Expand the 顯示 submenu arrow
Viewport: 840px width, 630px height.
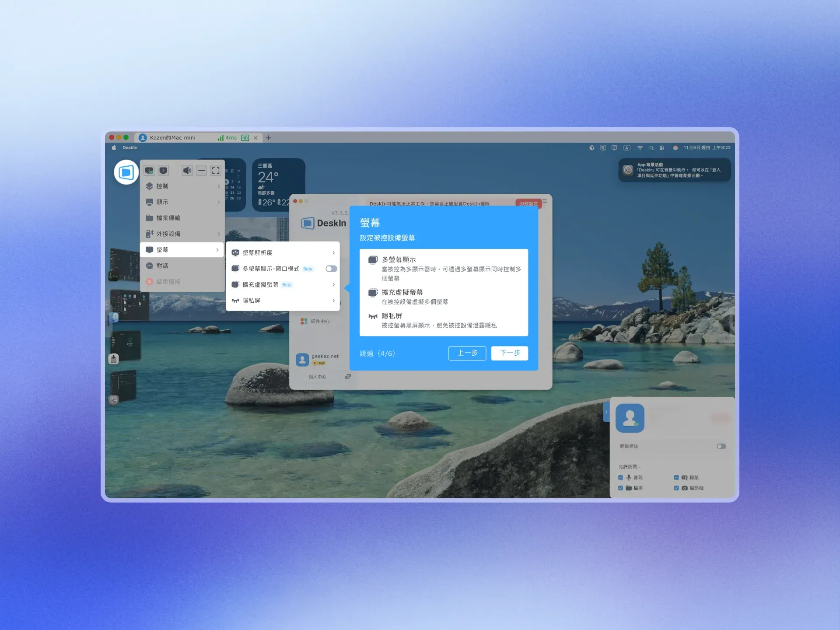[x=218, y=202]
